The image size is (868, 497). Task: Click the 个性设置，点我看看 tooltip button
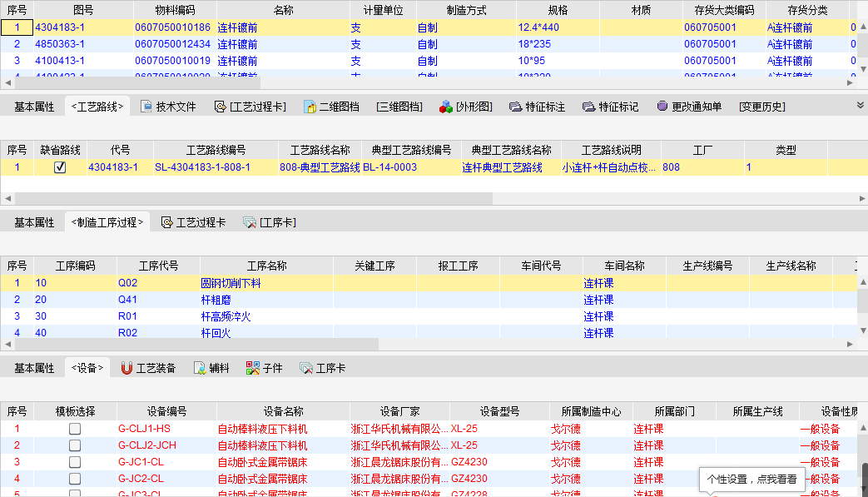coord(751,479)
